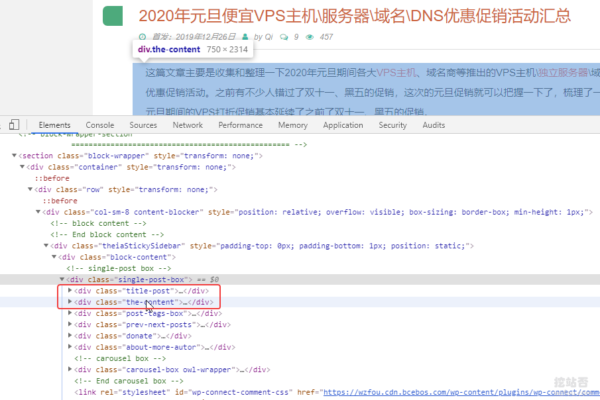Click the 'VPS主机' link in the article text
This screenshot has height=400, width=600.
(x=396, y=72)
